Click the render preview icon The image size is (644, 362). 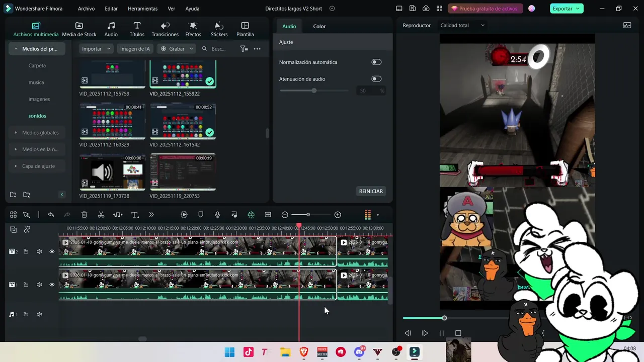tap(184, 215)
